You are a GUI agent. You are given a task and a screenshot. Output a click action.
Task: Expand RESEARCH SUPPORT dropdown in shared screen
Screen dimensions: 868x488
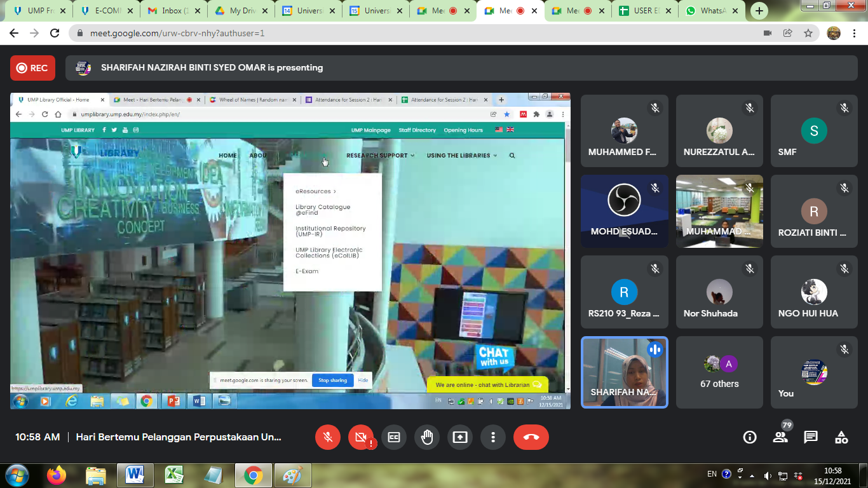[x=380, y=156]
